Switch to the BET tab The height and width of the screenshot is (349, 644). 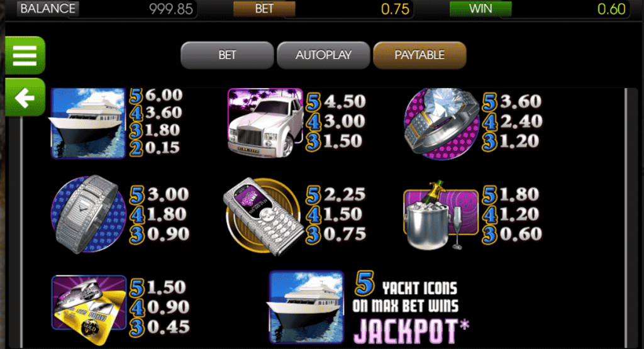tap(227, 55)
